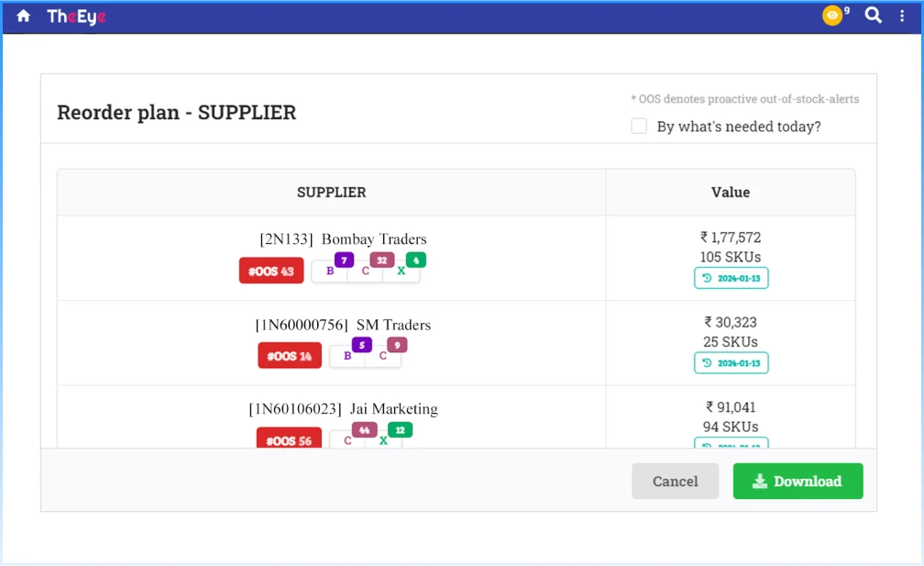Screen dimensions: 924x566
Task: Click the green 4 badge on Bombay Traders' X tag
Action: [x=415, y=261]
